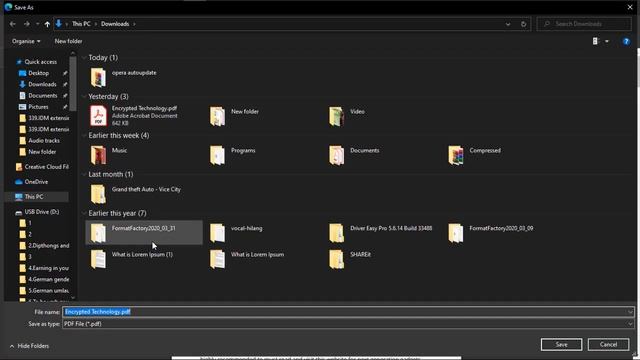Click the Search Downloads field
This screenshot has width=640, height=360.
(x=584, y=24)
